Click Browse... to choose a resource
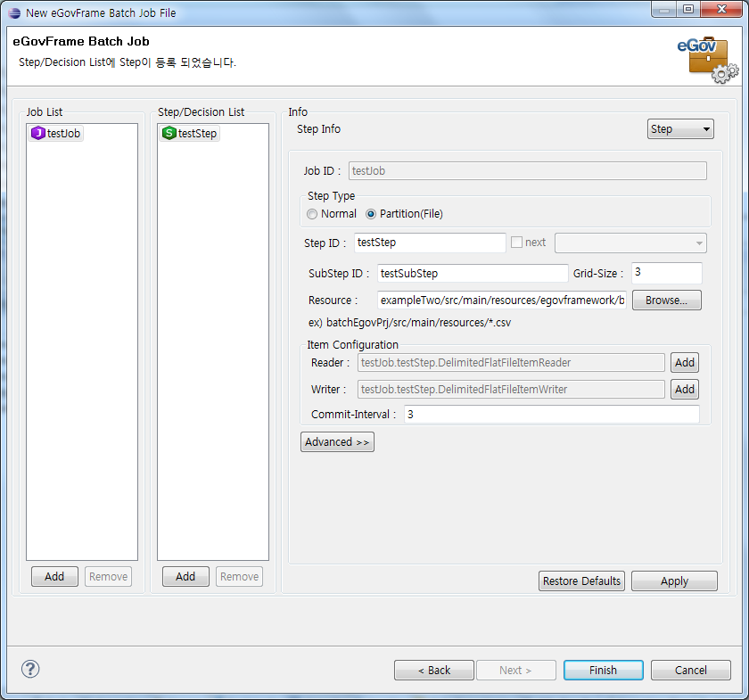This screenshot has height=700, width=749. click(x=666, y=301)
